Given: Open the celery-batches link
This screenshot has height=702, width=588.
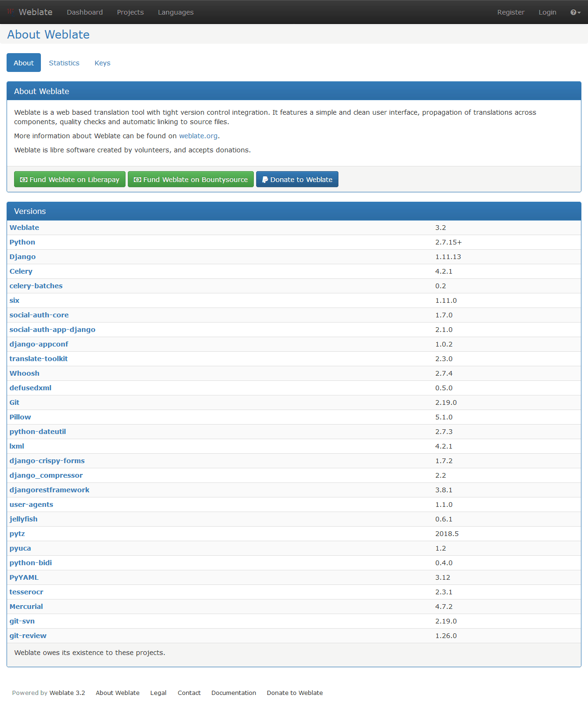Looking at the screenshot, I should [36, 286].
